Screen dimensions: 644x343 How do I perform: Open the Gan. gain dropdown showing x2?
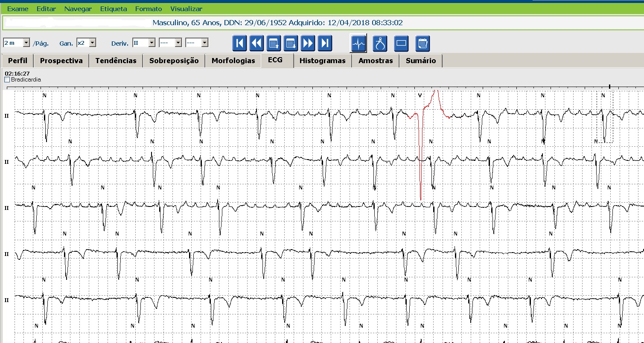[93, 42]
